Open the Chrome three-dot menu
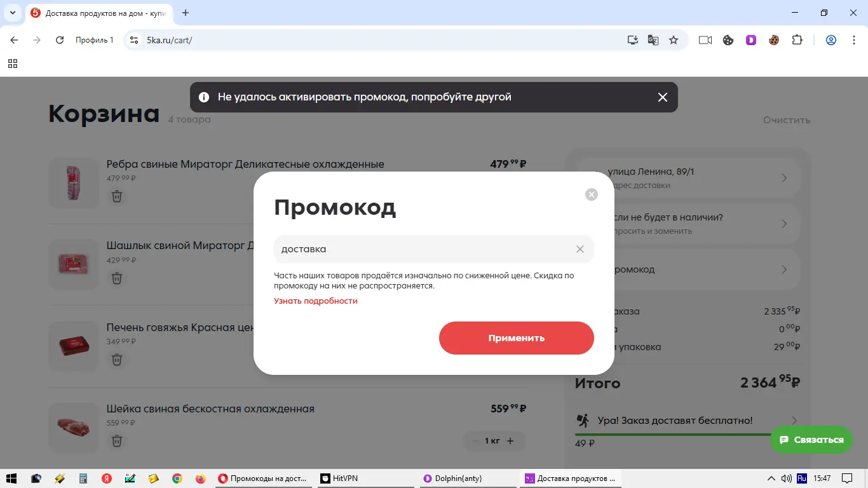Image resolution: width=868 pixels, height=488 pixels. pyautogui.click(x=853, y=40)
